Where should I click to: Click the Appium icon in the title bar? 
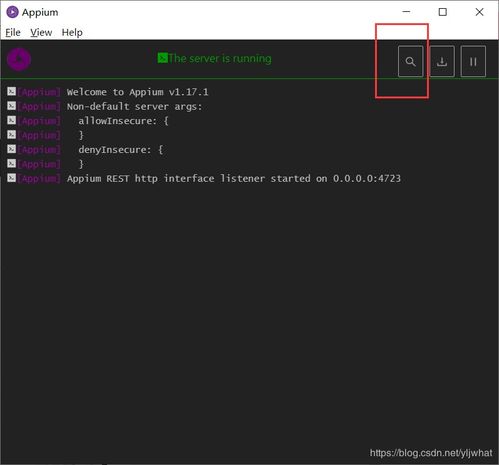(12, 12)
